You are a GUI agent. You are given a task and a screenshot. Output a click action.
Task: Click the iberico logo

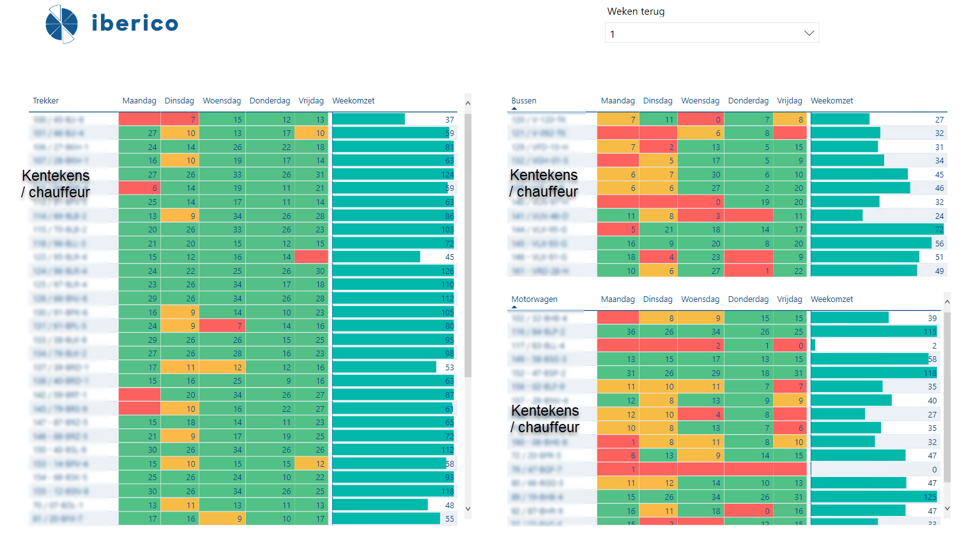click(112, 24)
